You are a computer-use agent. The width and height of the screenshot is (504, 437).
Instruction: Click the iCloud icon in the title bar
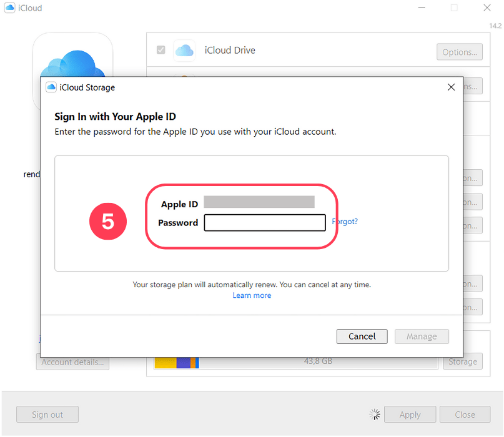tap(9, 7)
